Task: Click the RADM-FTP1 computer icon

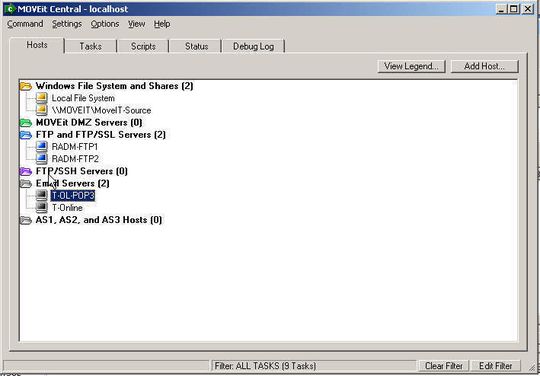Action: coord(42,147)
